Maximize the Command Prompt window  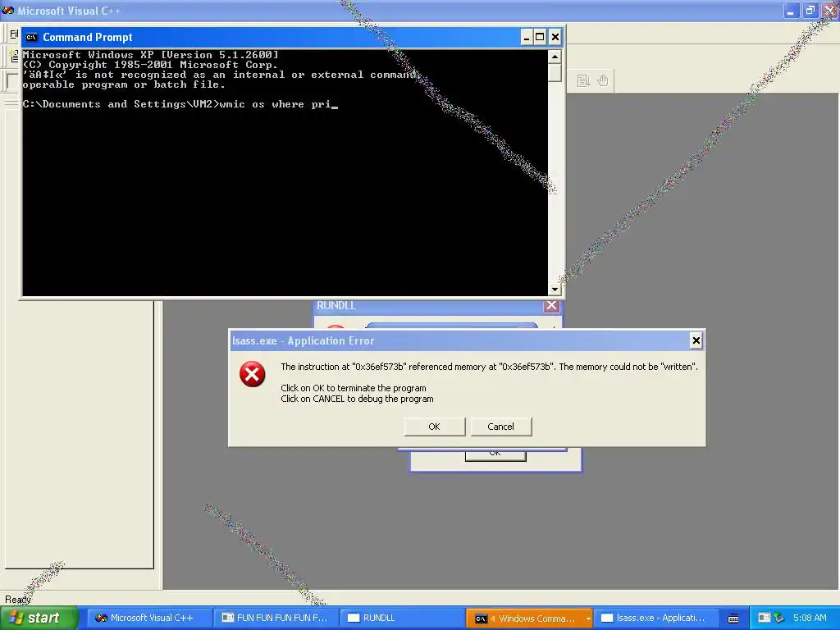540,37
